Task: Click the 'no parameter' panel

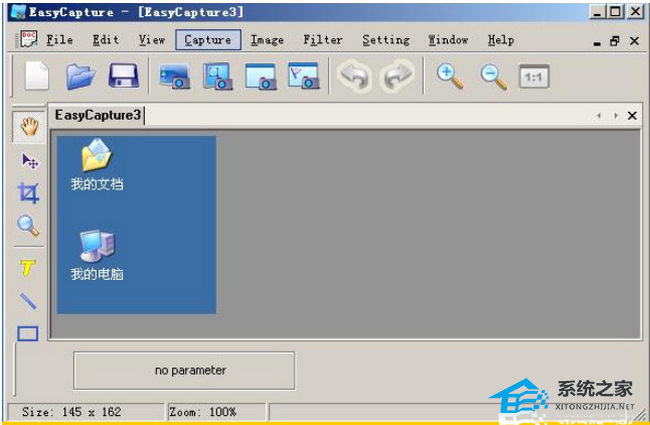Action: [184, 371]
